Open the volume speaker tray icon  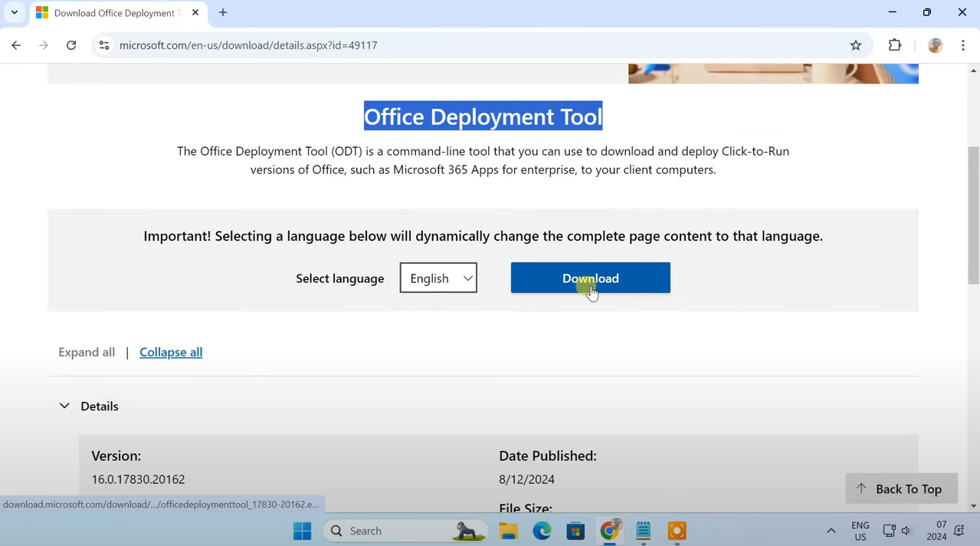[x=906, y=531]
